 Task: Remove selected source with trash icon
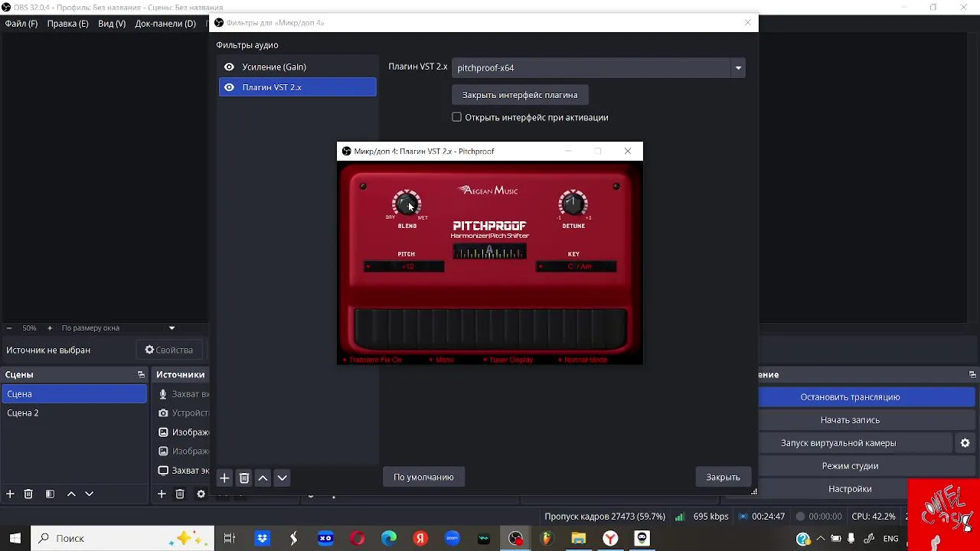(x=180, y=494)
